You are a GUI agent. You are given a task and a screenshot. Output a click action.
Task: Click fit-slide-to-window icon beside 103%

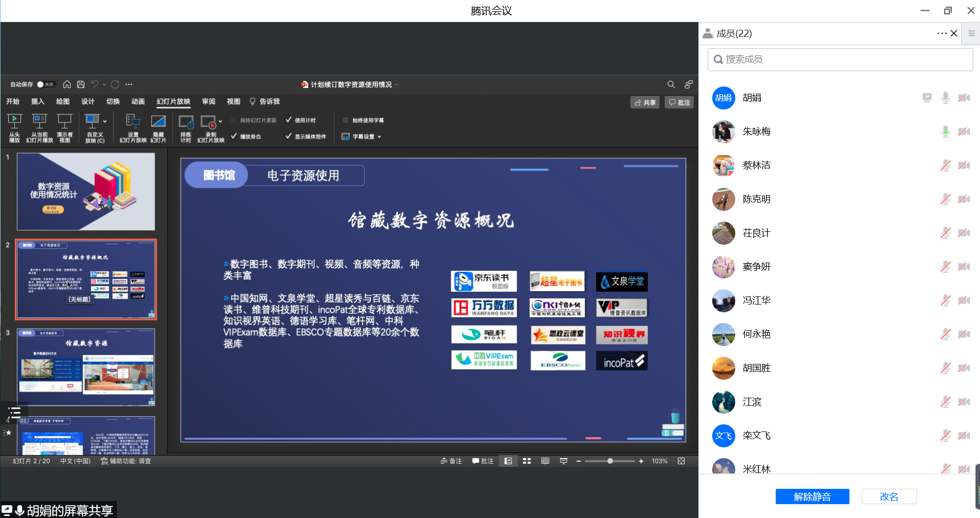(681, 461)
